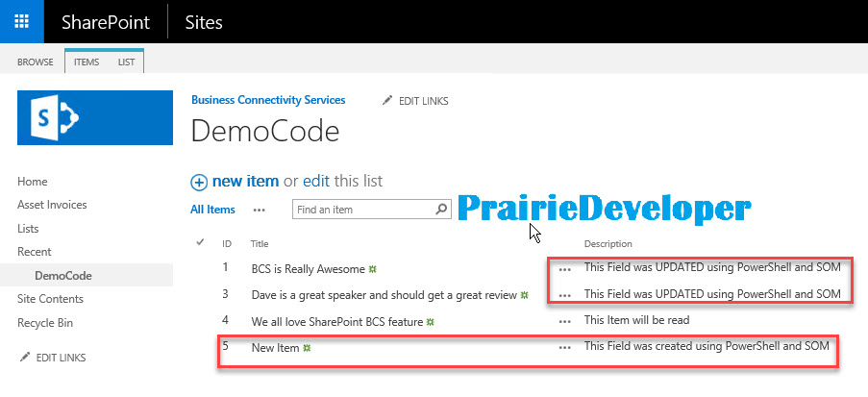Click the search magnifier in Find an item

tap(441, 210)
